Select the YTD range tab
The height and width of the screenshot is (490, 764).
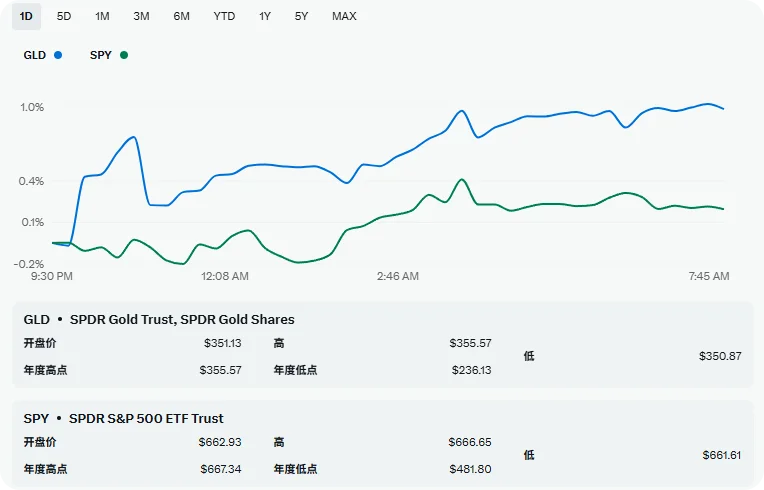[224, 16]
